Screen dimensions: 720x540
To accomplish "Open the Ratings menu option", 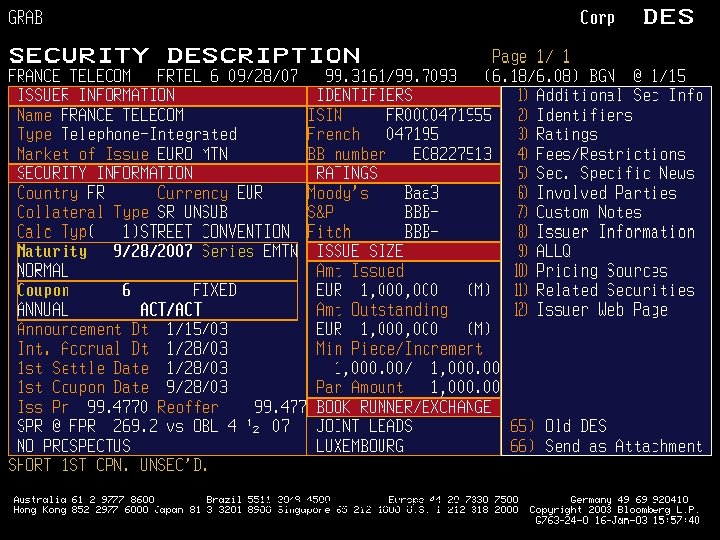I will click(x=557, y=134).
